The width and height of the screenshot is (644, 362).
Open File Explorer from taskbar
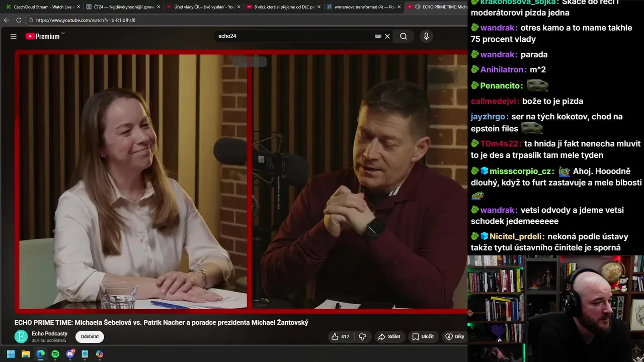click(26, 354)
